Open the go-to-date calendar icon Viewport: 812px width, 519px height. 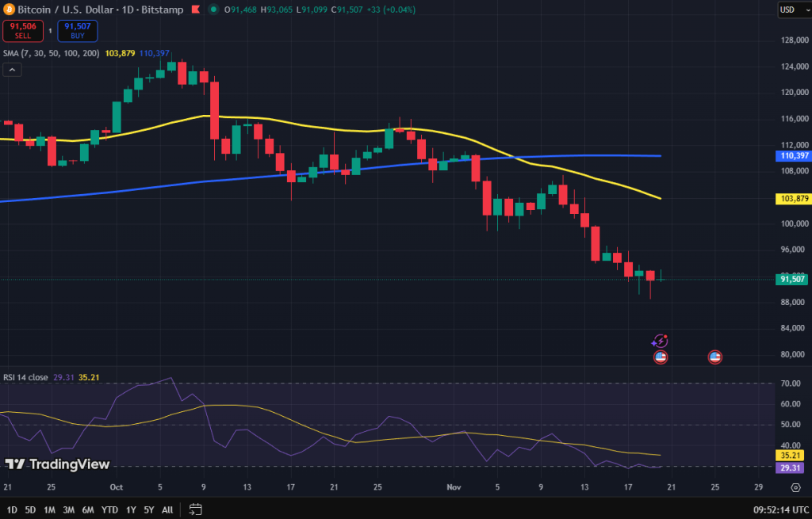click(195, 509)
